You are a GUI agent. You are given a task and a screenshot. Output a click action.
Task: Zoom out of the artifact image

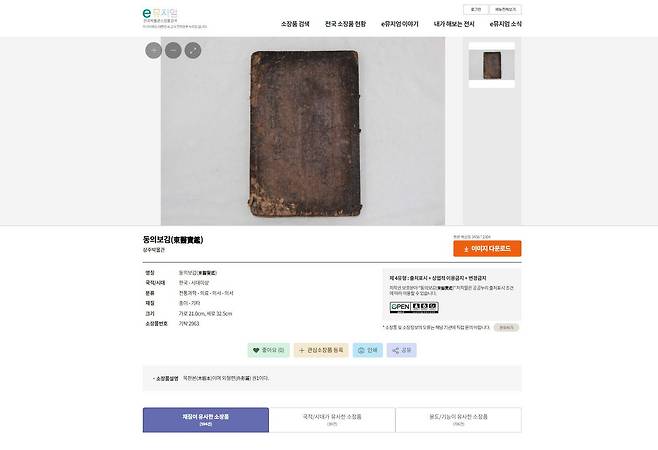[173, 50]
